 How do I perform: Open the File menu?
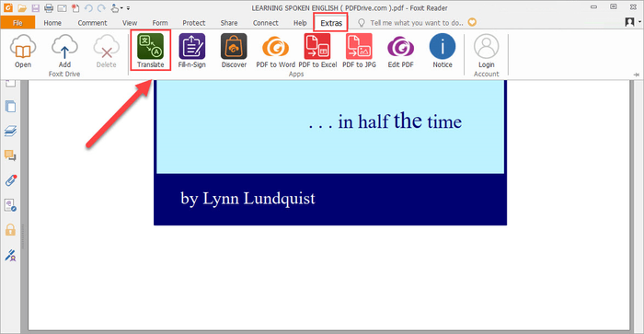[17, 23]
